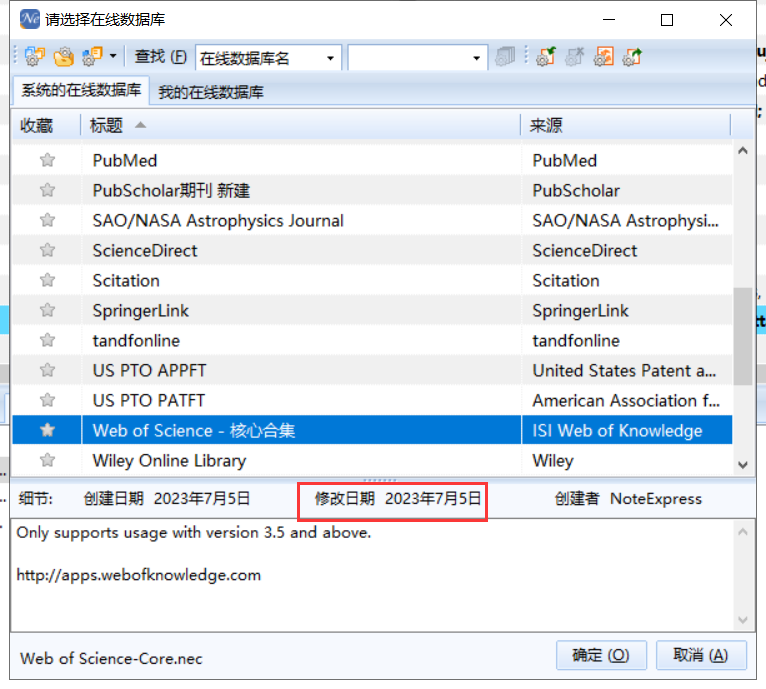Click the gear icon with green check arrow

point(546,57)
